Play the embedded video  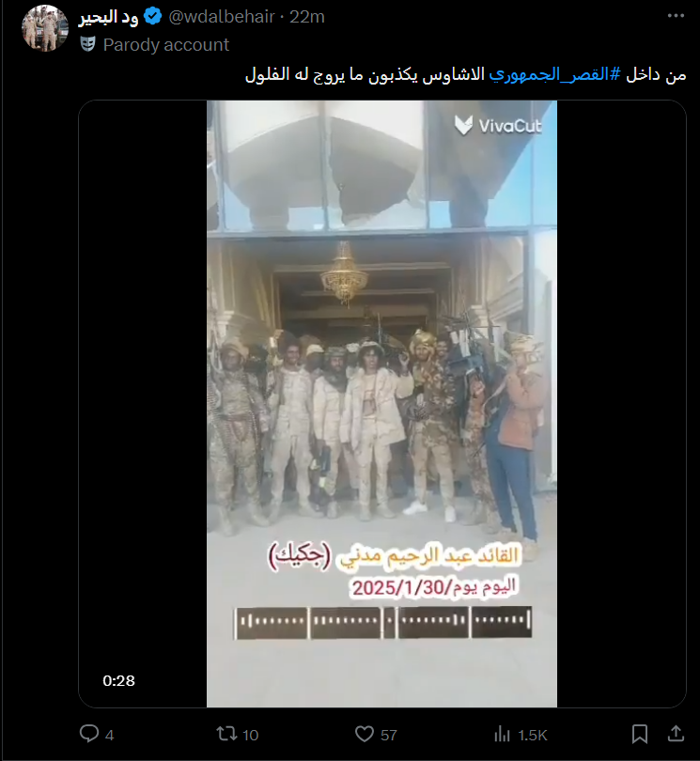pyautogui.click(x=382, y=403)
